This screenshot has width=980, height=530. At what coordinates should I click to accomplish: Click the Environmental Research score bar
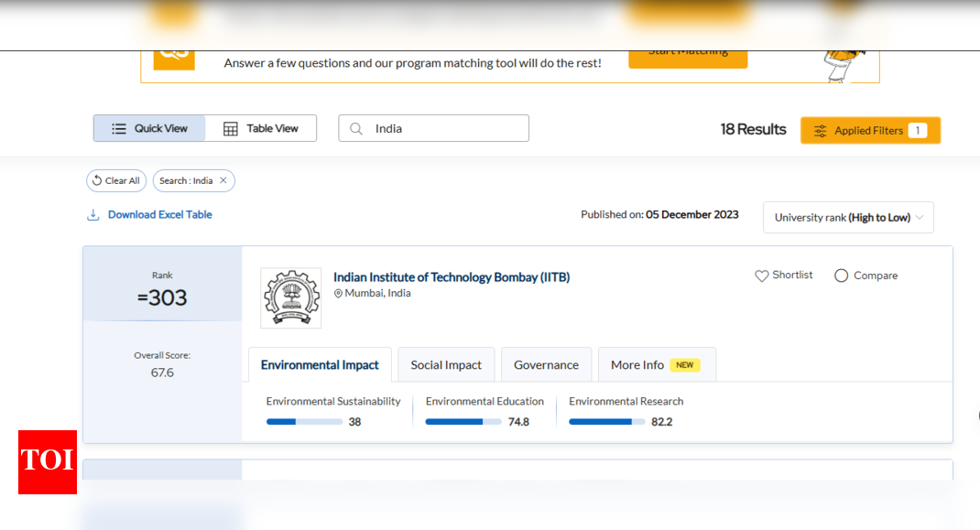pyautogui.click(x=607, y=422)
